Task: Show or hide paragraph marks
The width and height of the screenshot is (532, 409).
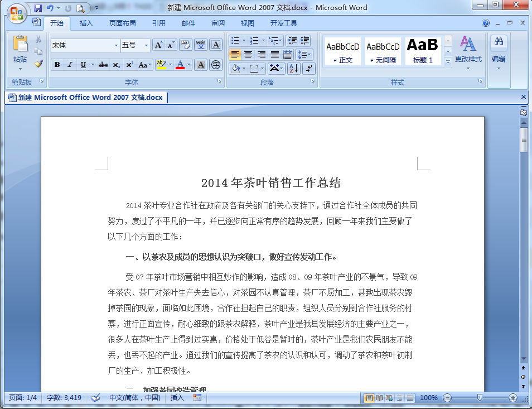Action: tap(309, 69)
